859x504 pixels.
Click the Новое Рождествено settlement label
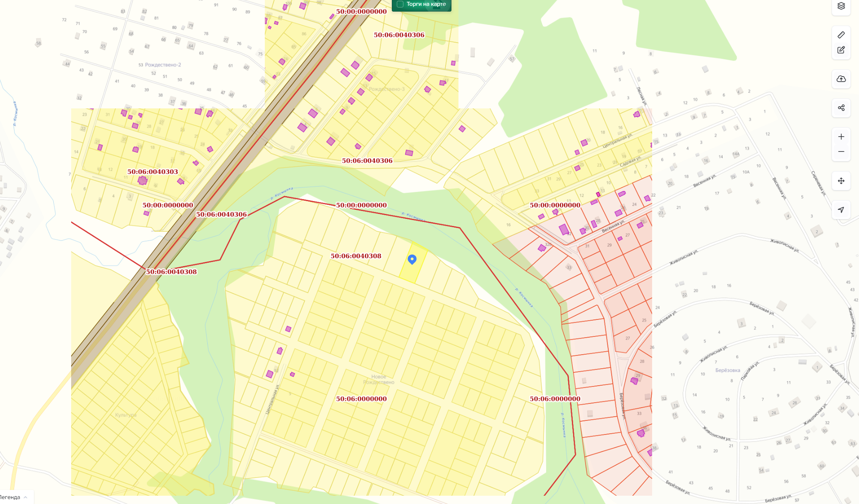[x=379, y=379]
